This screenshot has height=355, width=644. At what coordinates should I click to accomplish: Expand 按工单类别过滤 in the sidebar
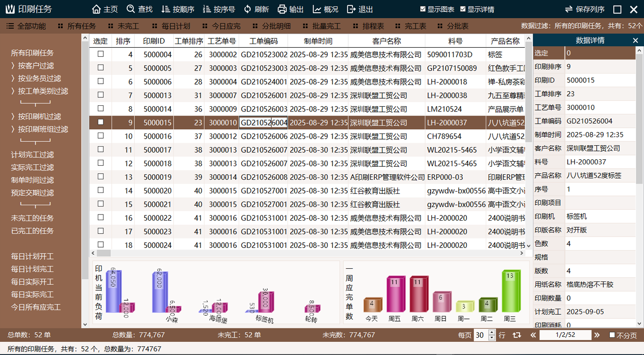(43, 91)
